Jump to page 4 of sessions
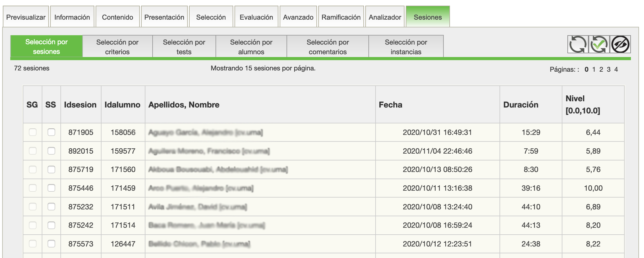 (616, 69)
